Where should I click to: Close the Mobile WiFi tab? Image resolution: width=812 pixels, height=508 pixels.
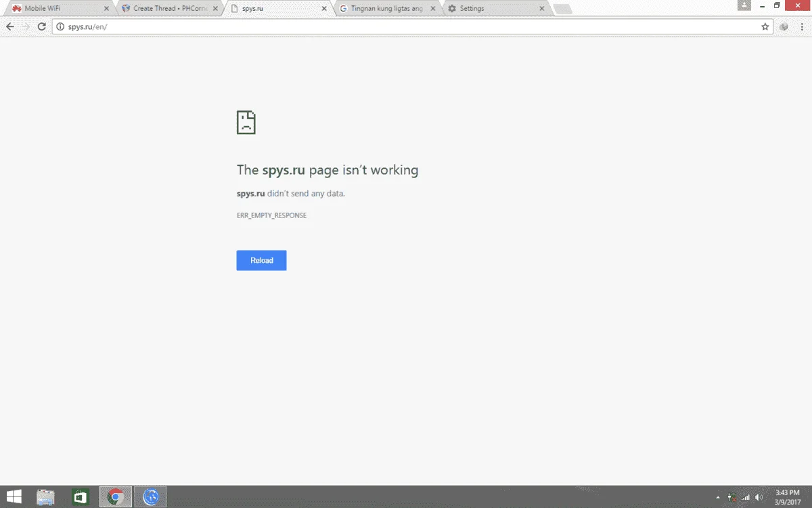[106, 9]
